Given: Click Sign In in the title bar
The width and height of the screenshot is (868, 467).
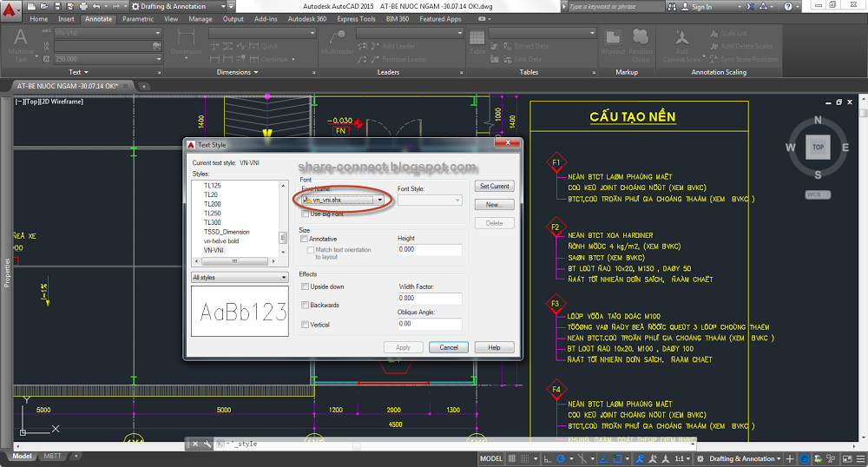Looking at the screenshot, I should [x=701, y=7].
